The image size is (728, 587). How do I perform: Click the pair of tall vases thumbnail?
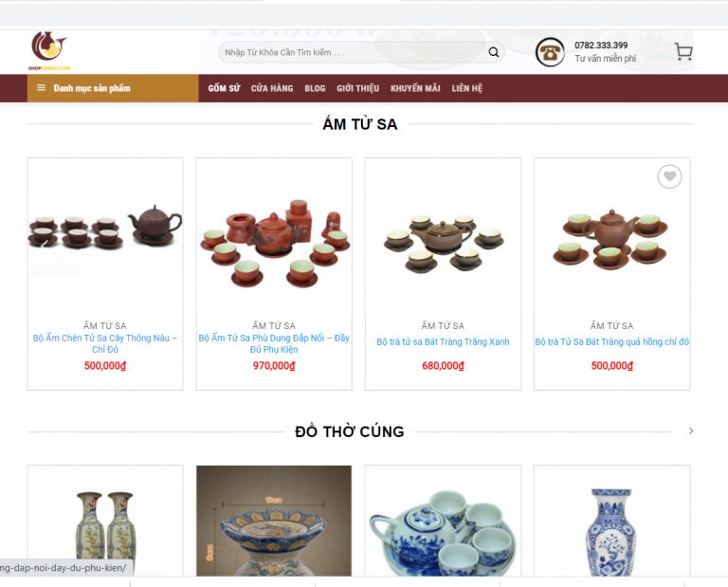click(x=105, y=521)
